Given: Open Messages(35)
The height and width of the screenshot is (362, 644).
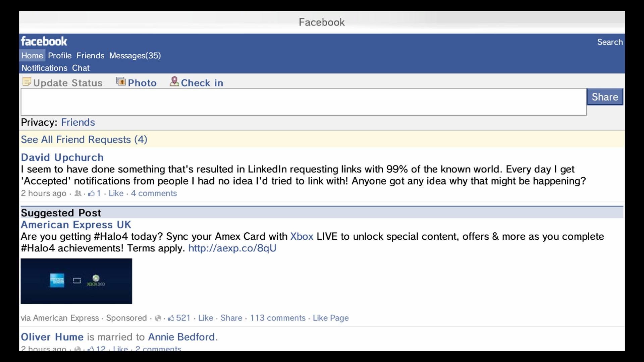Looking at the screenshot, I should [x=135, y=56].
